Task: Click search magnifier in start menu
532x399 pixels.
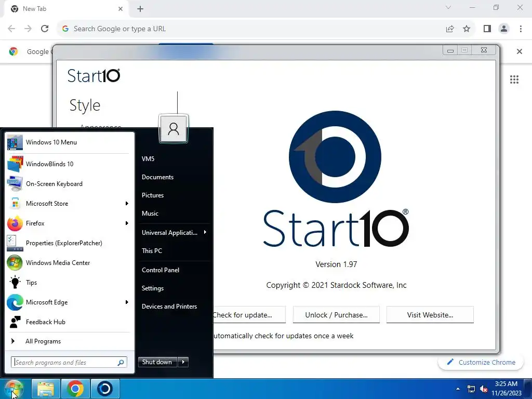Action: click(121, 363)
